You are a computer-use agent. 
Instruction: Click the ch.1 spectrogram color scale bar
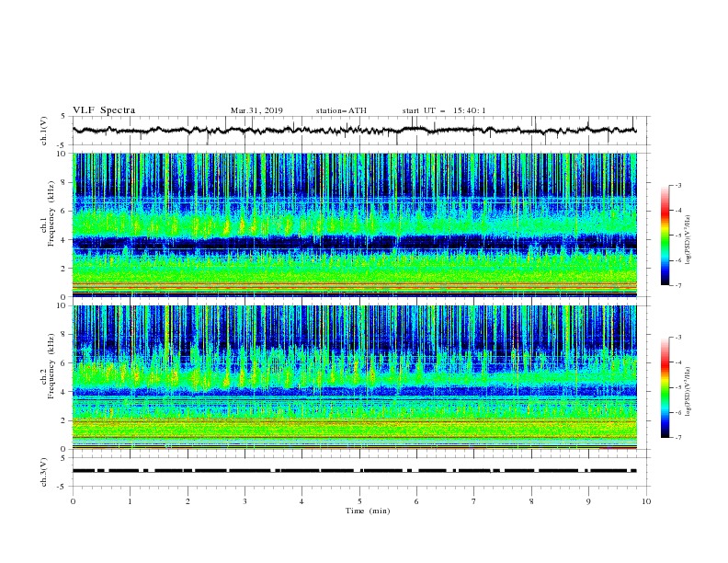click(665, 236)
